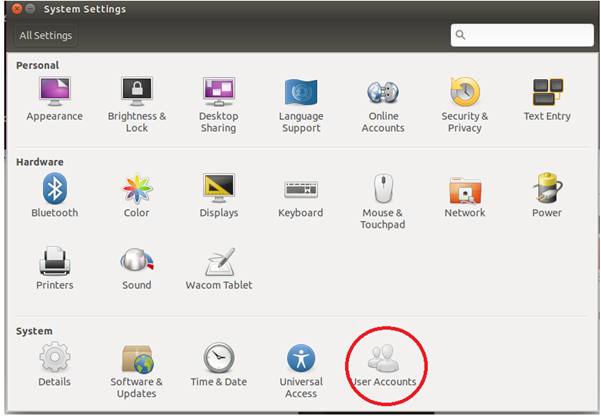Open Color management settings
The height and width of the screenshot is (418, 601).
point(137,195)
